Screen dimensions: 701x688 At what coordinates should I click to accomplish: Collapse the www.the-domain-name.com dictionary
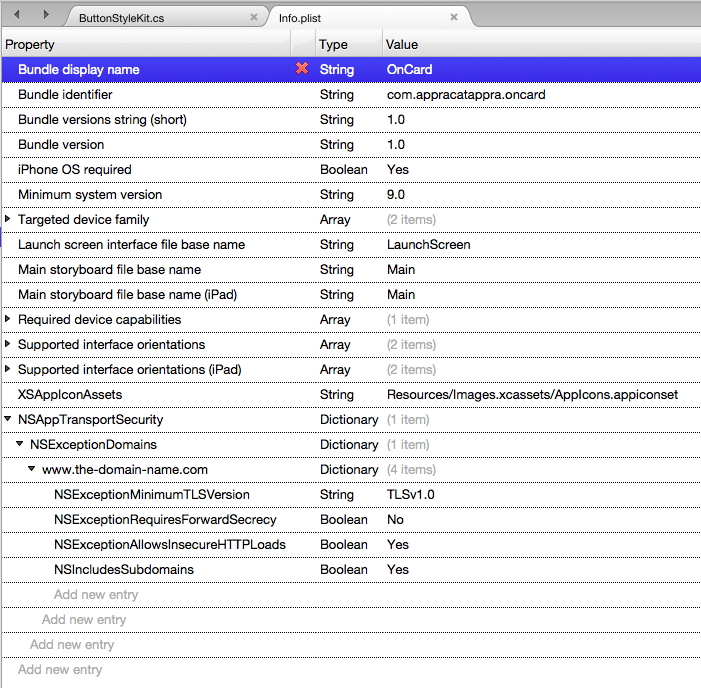[x=32, y=469]
